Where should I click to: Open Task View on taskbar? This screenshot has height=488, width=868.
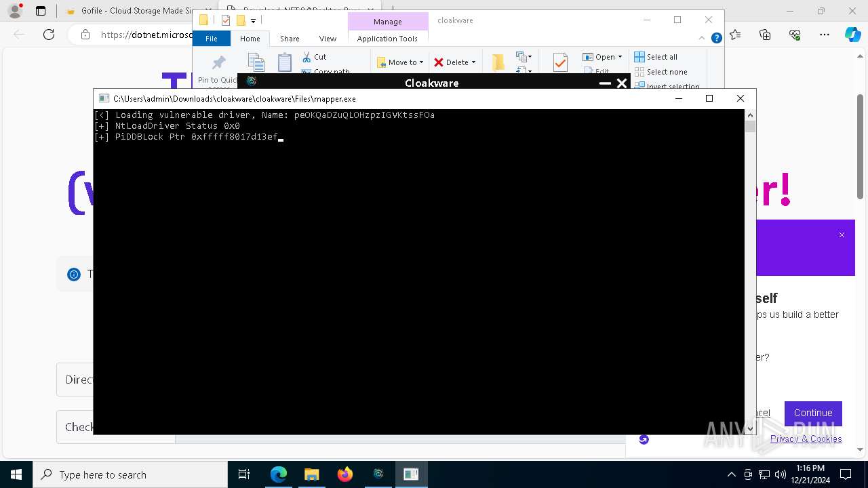pos(245,474)
